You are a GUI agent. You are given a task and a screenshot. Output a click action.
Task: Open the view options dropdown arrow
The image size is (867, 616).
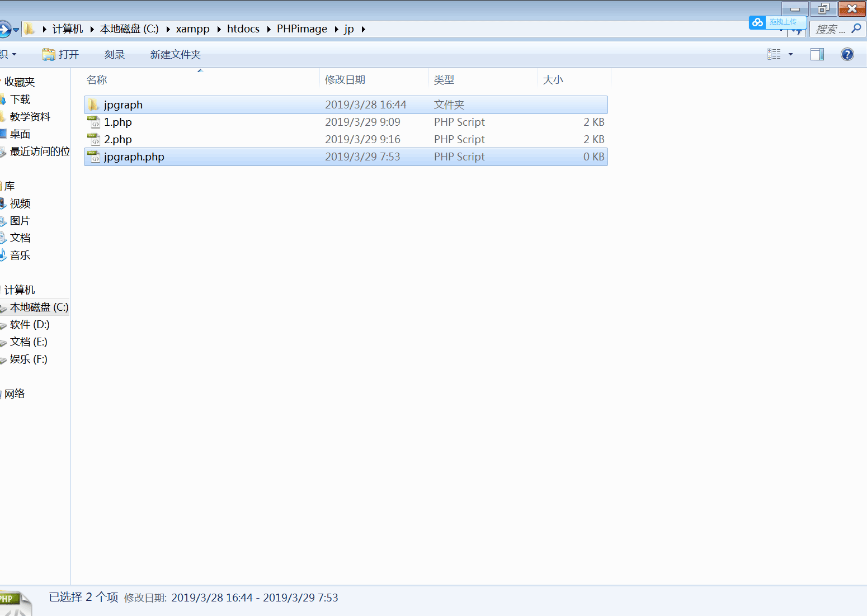(x=790, y=54)
